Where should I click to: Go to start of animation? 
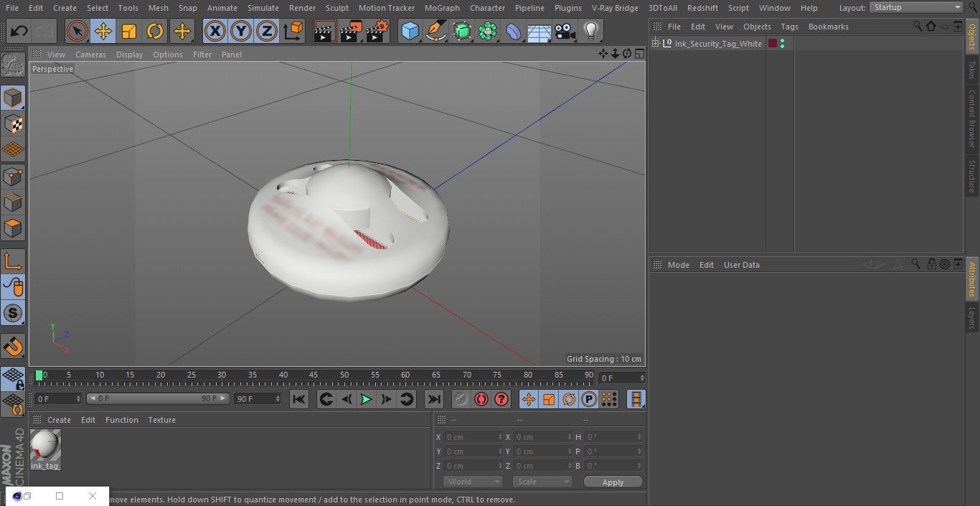click(x=299, y=400)
